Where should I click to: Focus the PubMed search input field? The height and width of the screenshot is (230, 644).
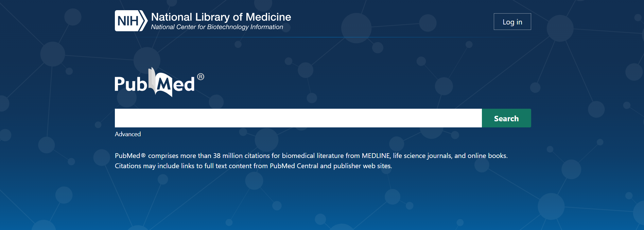tap(298, 118)
